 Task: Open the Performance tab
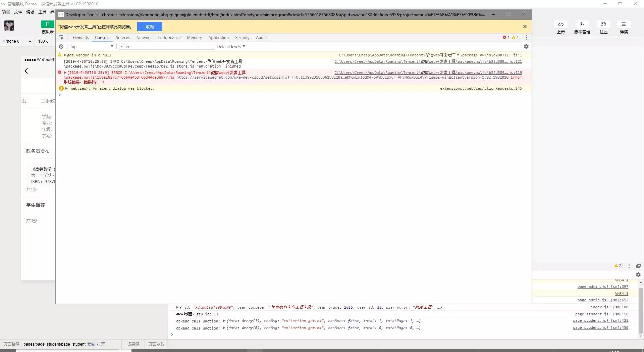click(169, 38)
